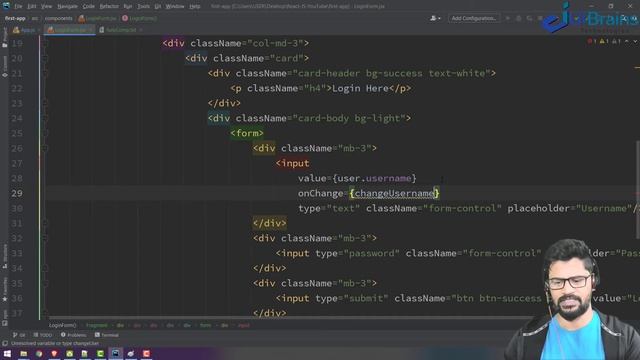Screen dimensions: 640x360
Task: Open the Terminal tool window tab
Action: tap(107, 335)
